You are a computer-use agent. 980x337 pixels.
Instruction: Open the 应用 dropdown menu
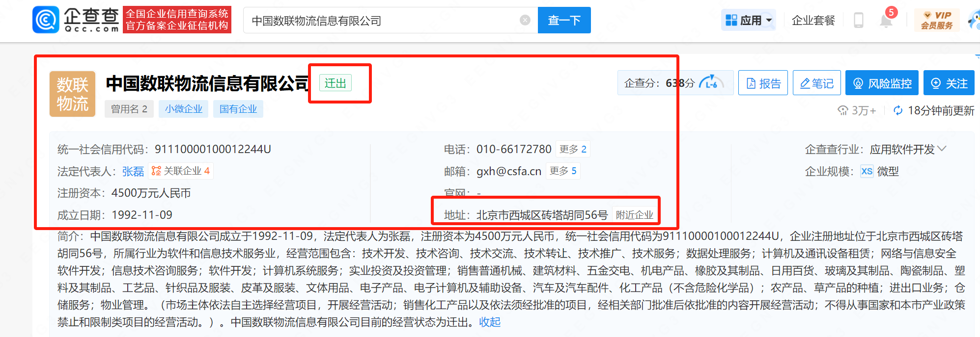(749, 20)
